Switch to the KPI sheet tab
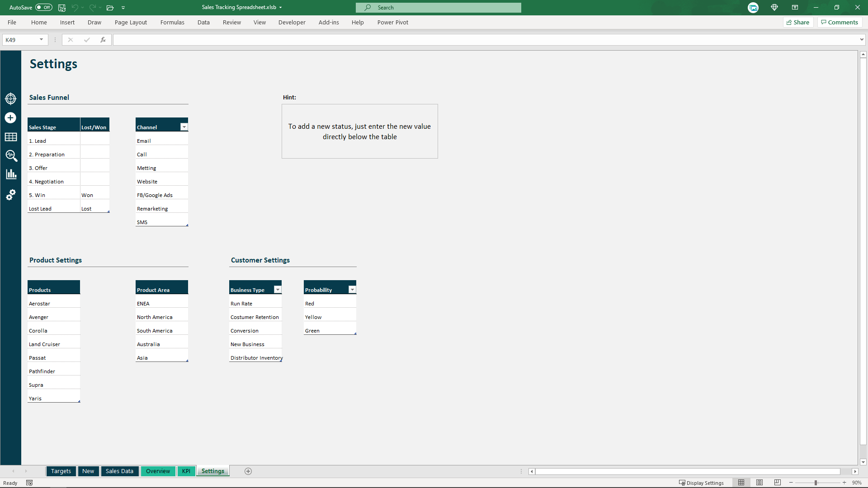Image resolution: width=868 pixels, height=488 pixels. (186, 471)
